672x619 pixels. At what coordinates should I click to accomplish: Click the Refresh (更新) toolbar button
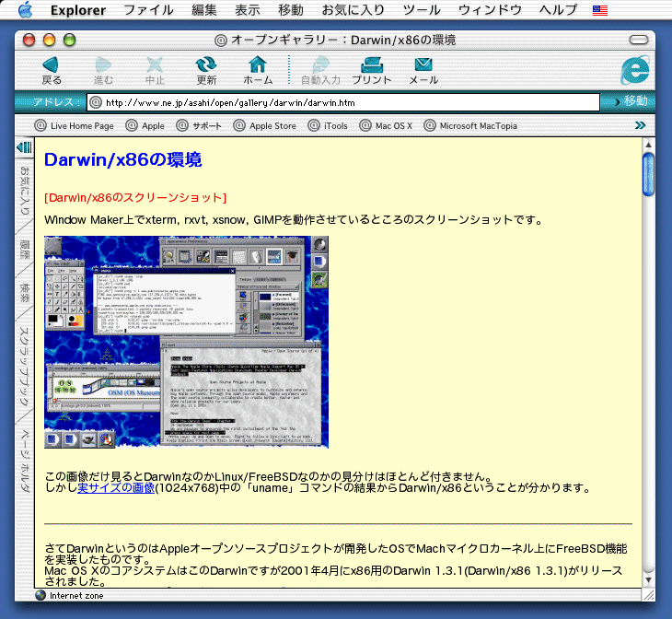click(206, 71)
